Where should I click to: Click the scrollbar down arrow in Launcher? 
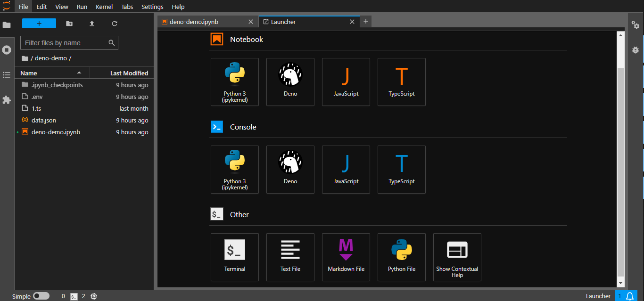pyautogui.click(x=620, y=283)
